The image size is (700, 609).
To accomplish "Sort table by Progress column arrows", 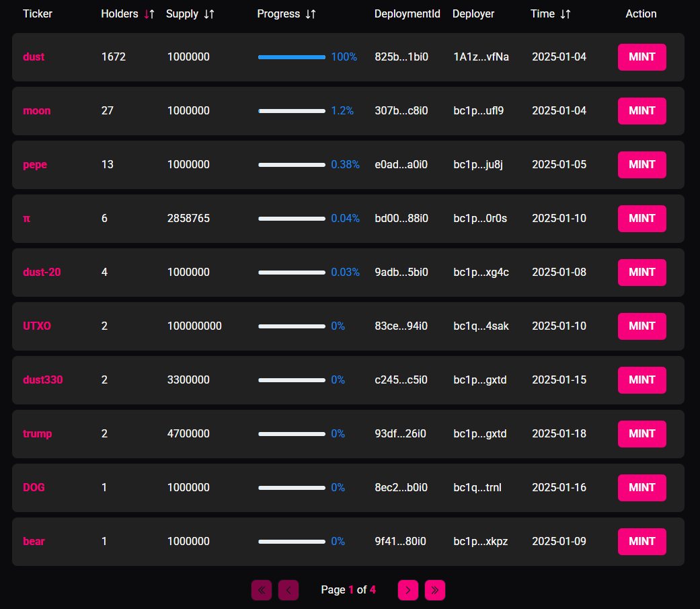I will tap(311, 14).
